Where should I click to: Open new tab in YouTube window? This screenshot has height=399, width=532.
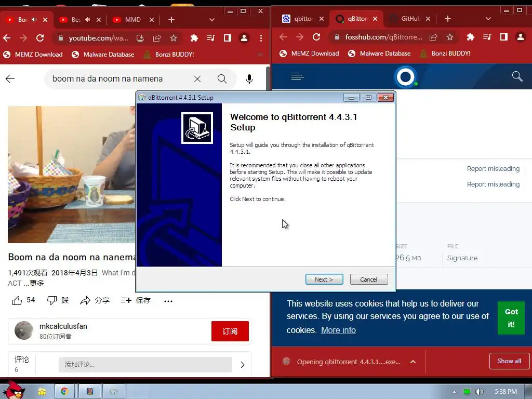(171, 20)
